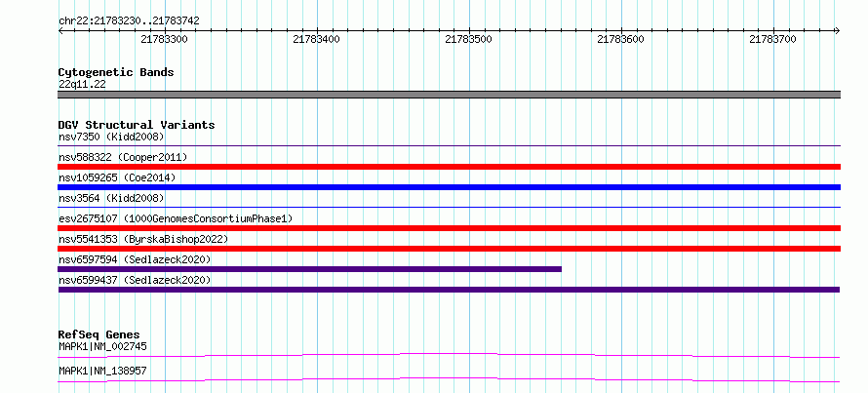Click ruler position label 21783300
Image resolution: width=868 pixels, height=393 pixels.
point(165,39)
